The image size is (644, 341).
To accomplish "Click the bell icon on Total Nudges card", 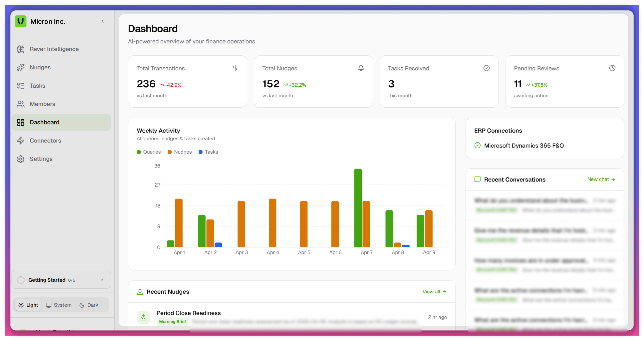I will [x=361, y=68].
